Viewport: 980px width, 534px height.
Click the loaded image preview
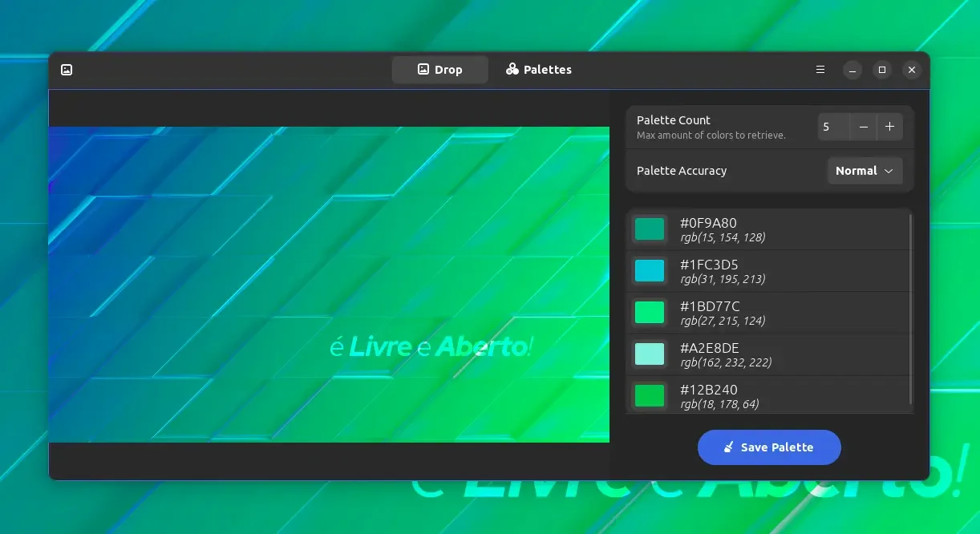(329, 285)
